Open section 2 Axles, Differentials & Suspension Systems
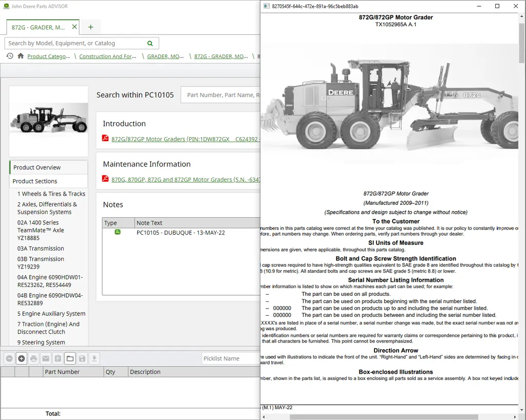The image size is (526, 420). tap(47, 208)
